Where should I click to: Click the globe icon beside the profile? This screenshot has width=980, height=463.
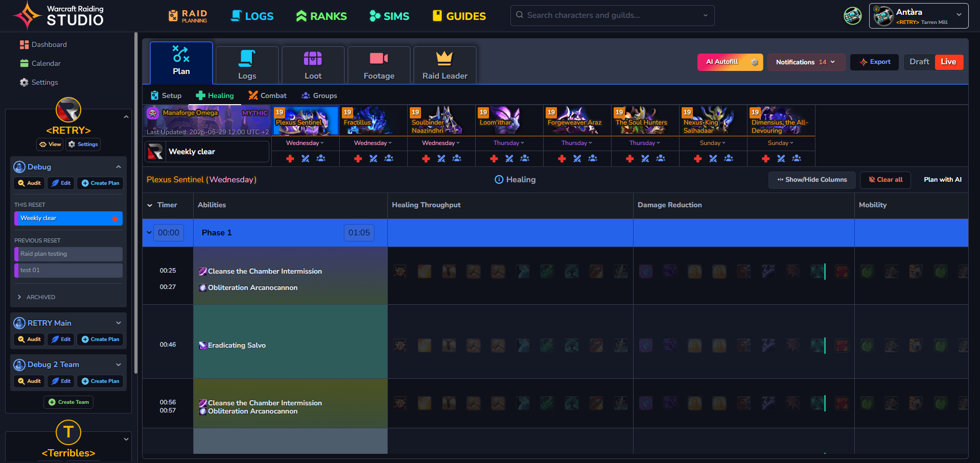click(x=852, y=16)
